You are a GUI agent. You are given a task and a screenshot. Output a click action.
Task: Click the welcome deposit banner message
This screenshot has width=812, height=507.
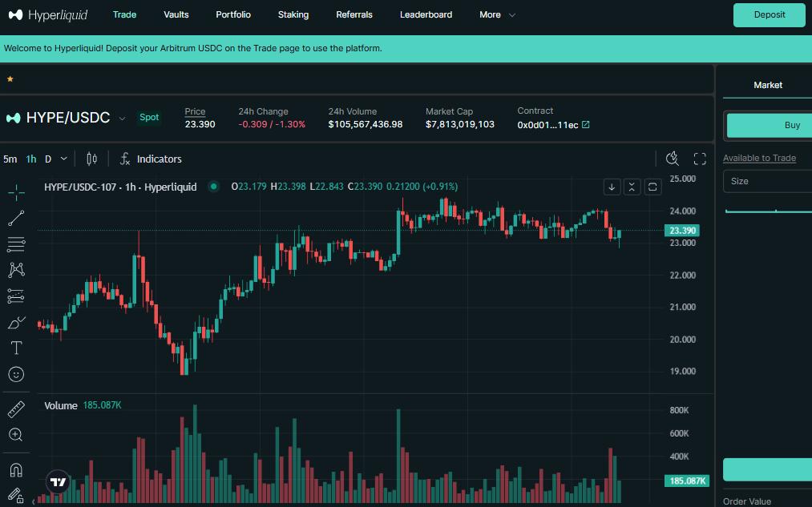[x=192, y=48]
